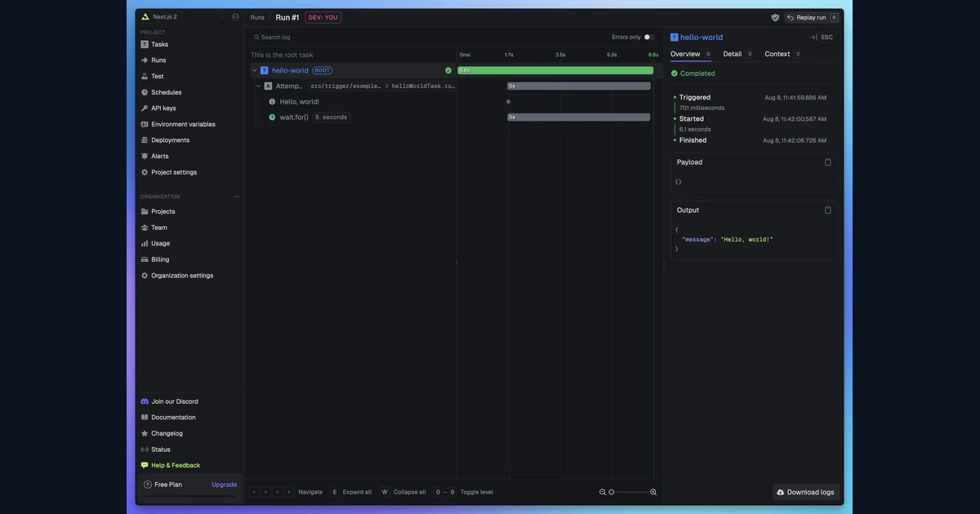
Task: Click navigate left arrow key button
Action: click(278, 492)
